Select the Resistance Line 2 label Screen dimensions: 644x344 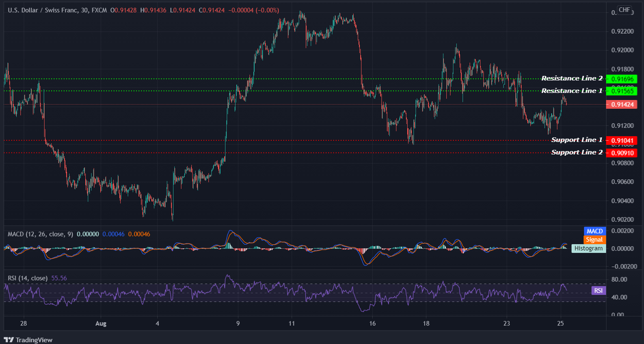pos(572,78)
